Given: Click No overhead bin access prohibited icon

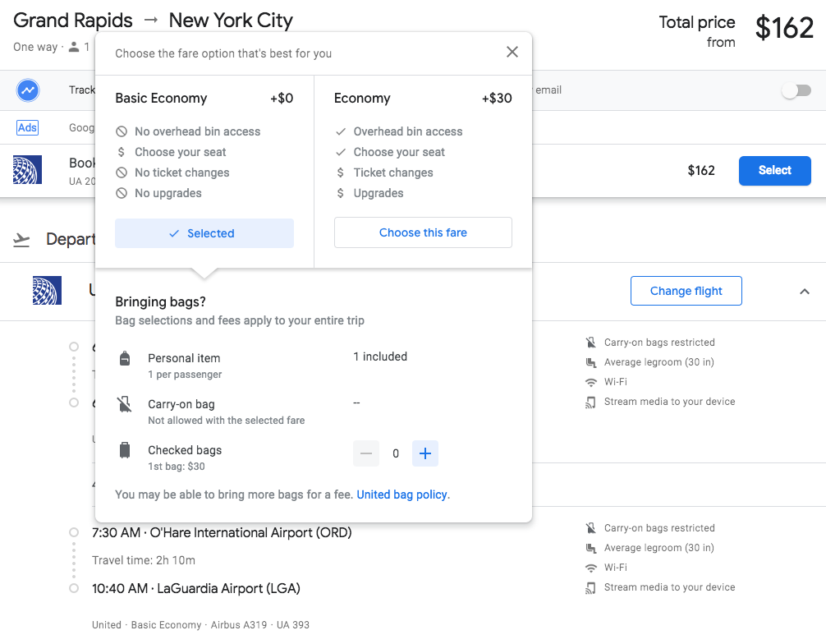Looking at the screenshot, I should (x=122, y=131).
